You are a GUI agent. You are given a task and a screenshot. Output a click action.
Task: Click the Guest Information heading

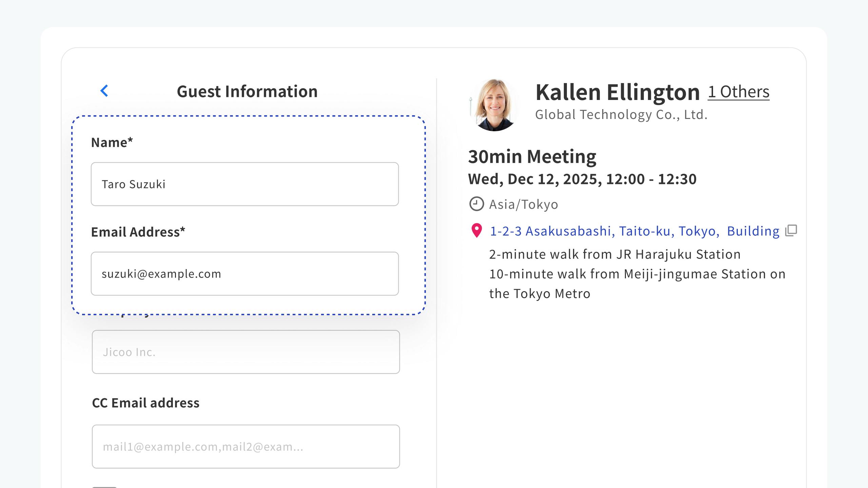[247, 91]
